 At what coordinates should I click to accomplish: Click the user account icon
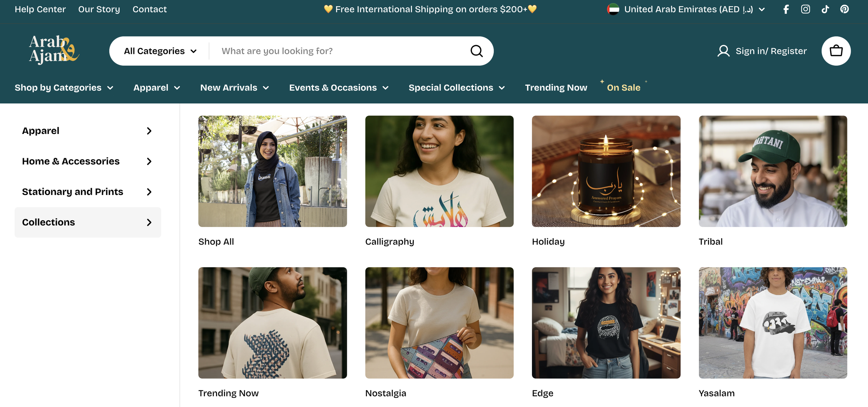pyautogui.click(x=724, y=51)
